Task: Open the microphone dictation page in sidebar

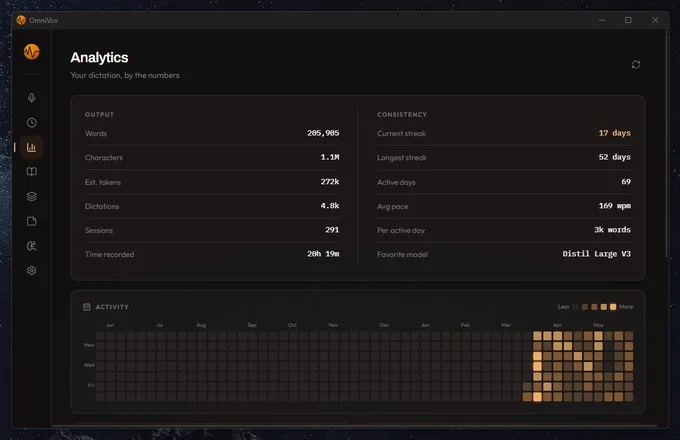Action: [x=32, y=98]
